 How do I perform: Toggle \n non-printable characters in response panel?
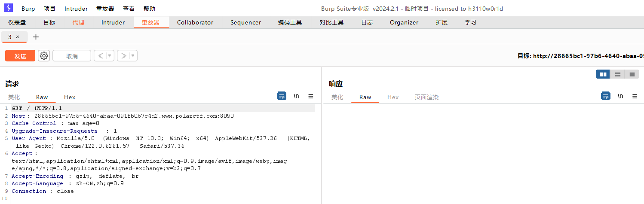tap(620, 96)
